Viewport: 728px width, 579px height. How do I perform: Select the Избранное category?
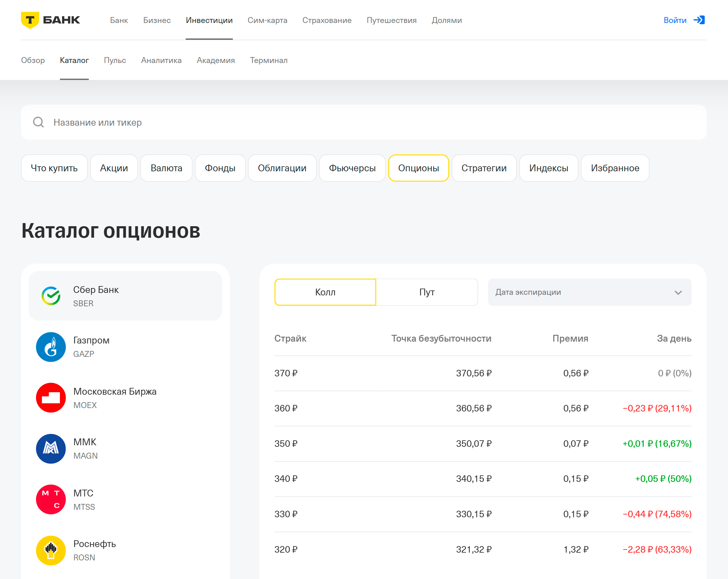pos(615,168)
